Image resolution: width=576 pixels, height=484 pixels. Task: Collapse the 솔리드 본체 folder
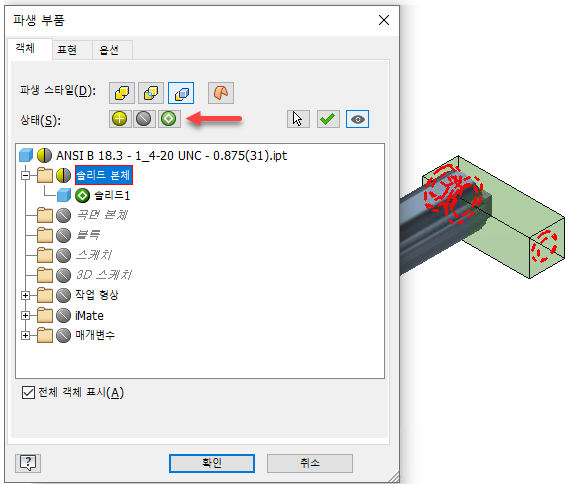pos(25,176)
